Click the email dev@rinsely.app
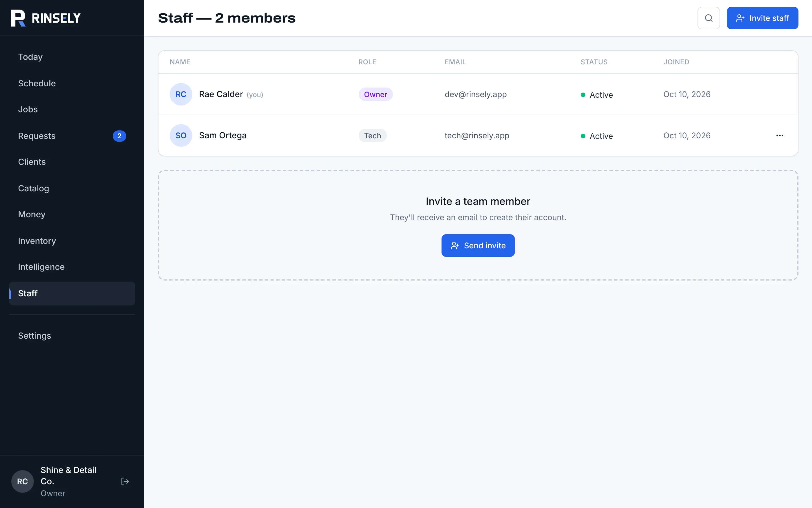Viewport: 812px width, 508px height. 475,95
